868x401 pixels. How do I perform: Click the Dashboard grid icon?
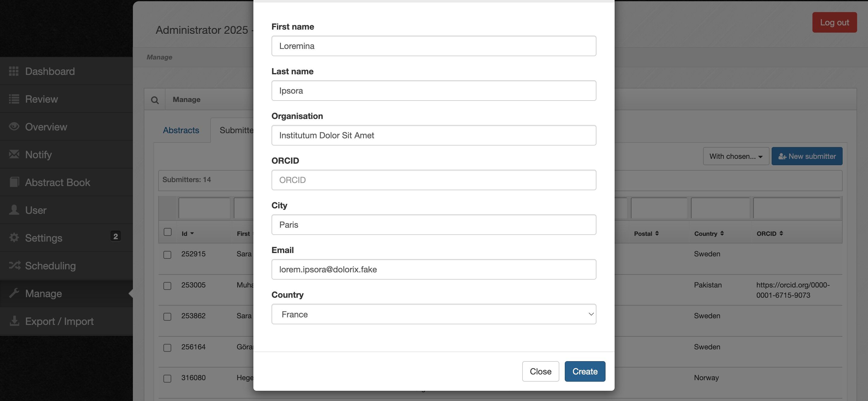click(x=14, y=71)
